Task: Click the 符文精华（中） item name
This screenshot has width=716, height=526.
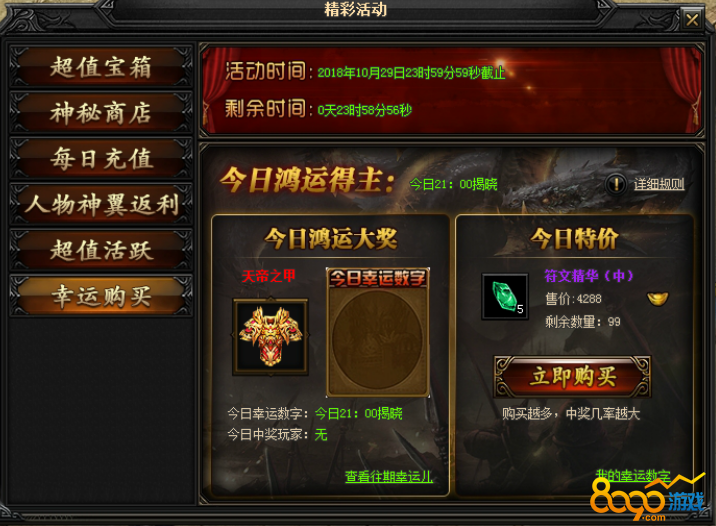Action: tap(589, 276)
